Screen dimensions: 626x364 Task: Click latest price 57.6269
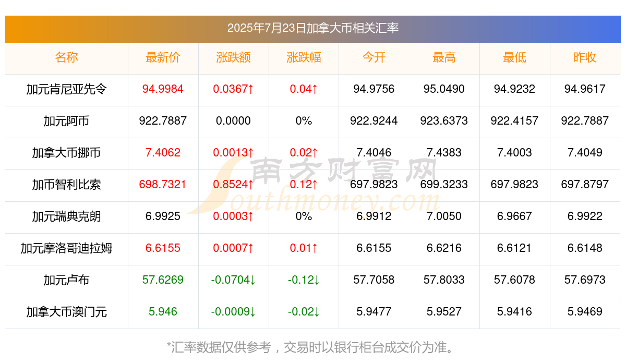[x=163, y=280]
